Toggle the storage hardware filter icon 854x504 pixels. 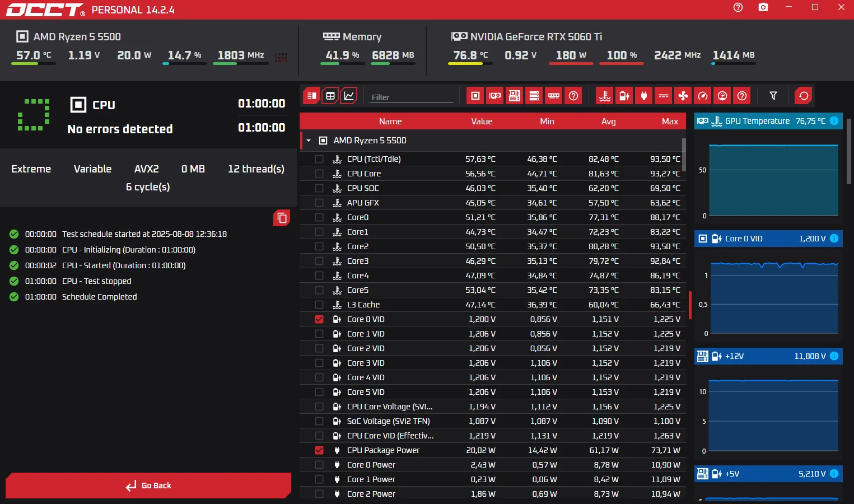[534, 96]
